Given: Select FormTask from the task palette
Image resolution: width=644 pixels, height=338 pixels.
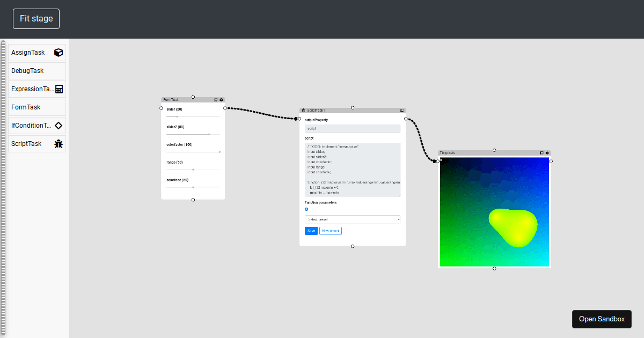Looking at the screenshot, I should pyautogui.click(x=37, y=107).
